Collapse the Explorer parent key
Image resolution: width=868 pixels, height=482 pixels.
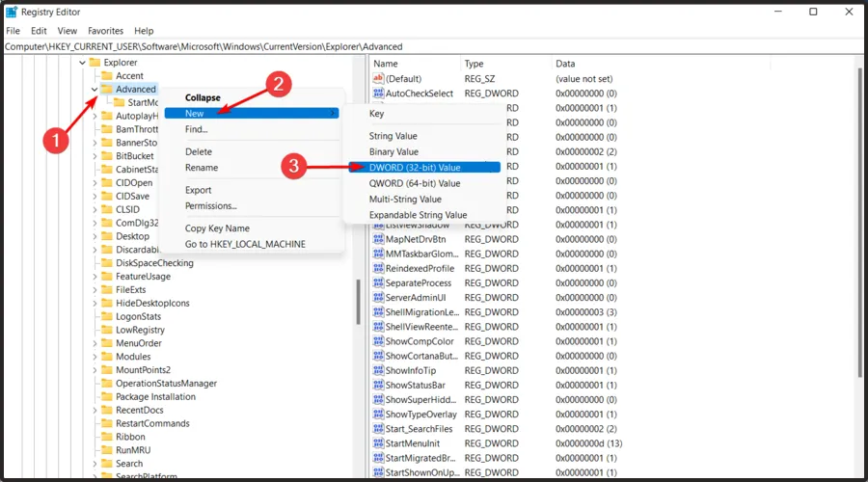point(81,63)
